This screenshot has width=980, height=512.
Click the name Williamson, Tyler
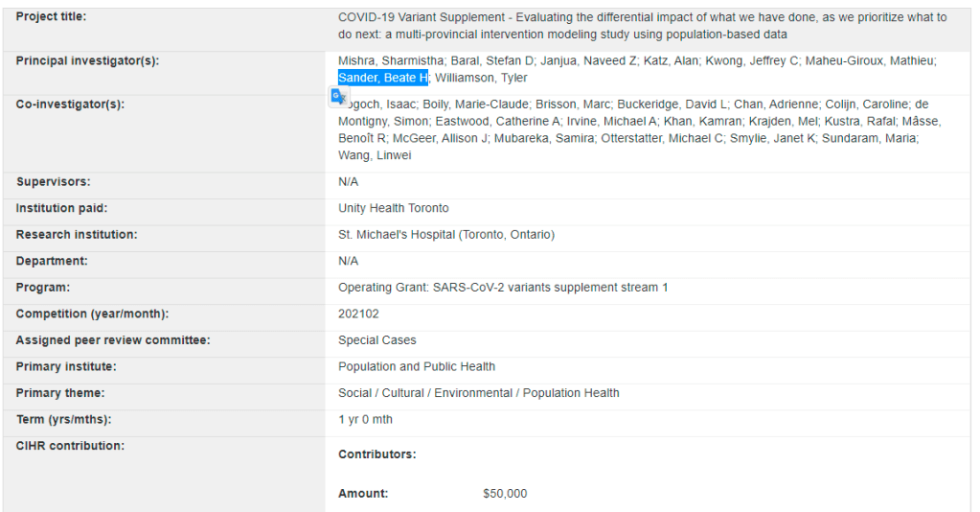pos(481,78)
